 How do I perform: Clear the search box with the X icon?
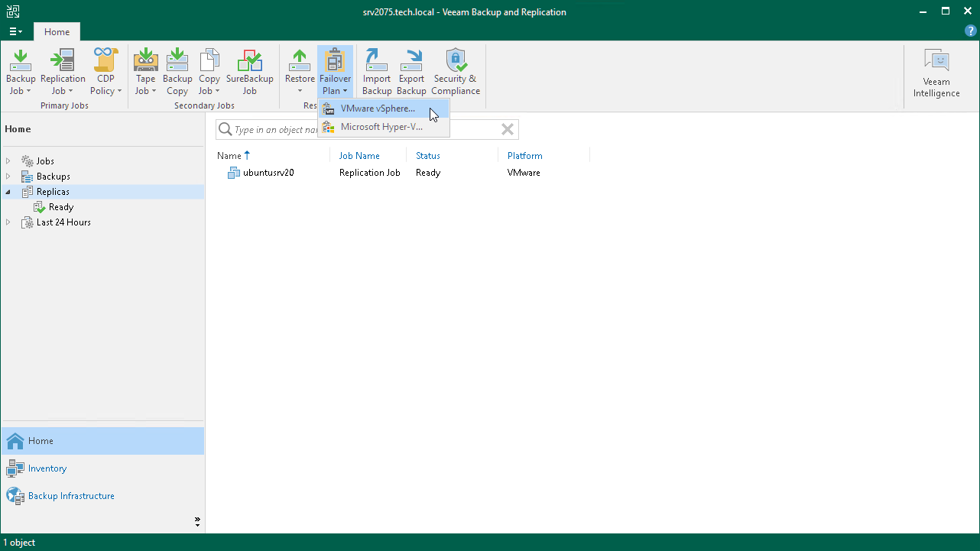[507, 129]
